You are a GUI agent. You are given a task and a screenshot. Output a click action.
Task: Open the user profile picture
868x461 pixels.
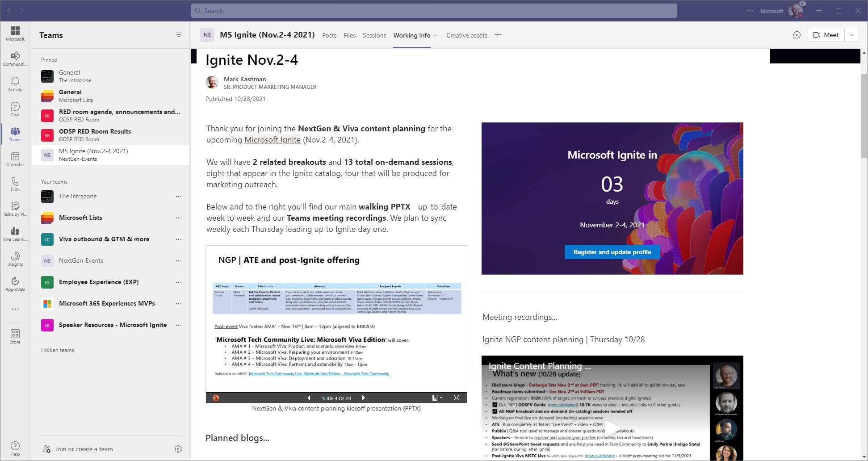(796, 11)
